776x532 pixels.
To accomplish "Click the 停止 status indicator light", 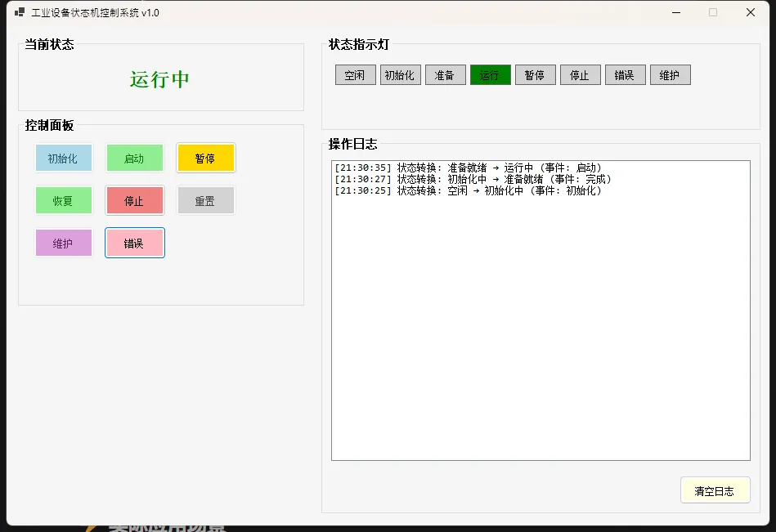I will (580, 75).
